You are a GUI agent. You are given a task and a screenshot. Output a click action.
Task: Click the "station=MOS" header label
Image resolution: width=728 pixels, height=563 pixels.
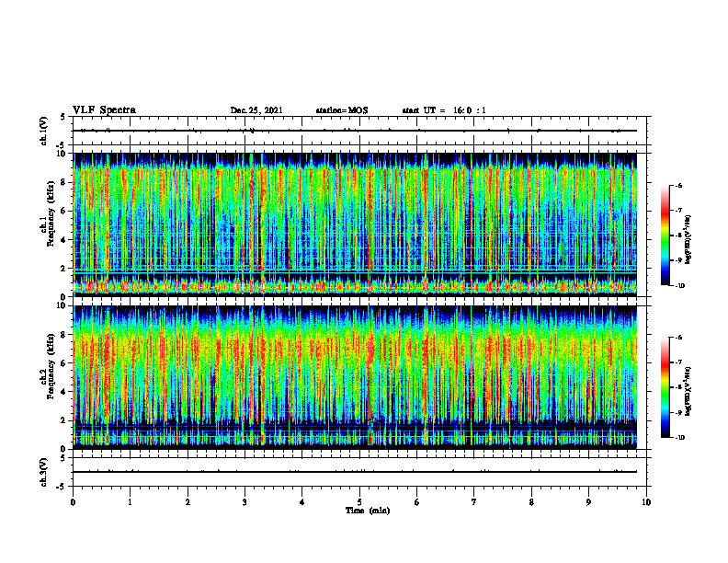click(x=342, y=110)
